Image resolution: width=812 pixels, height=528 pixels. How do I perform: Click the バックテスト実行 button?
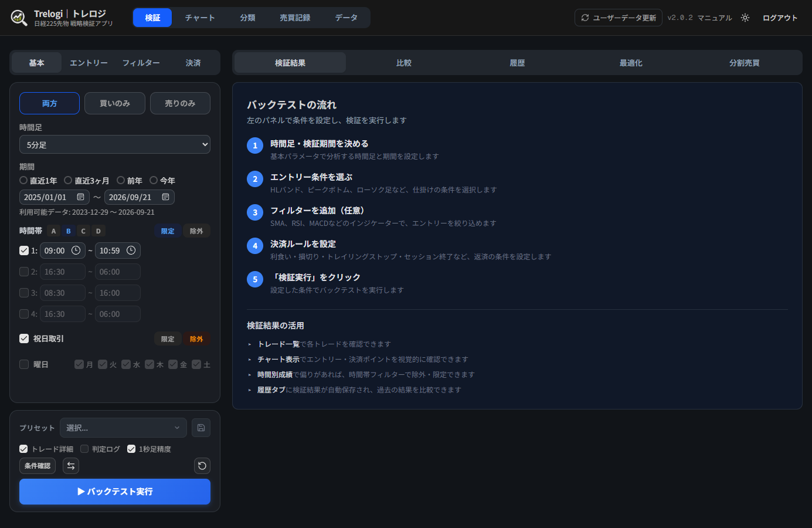(115, 492)
